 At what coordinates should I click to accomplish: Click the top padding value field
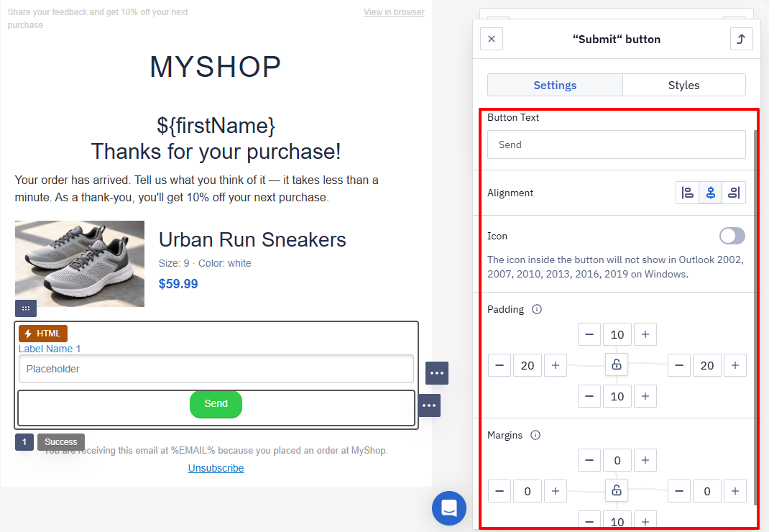click(x=617, y=334)
